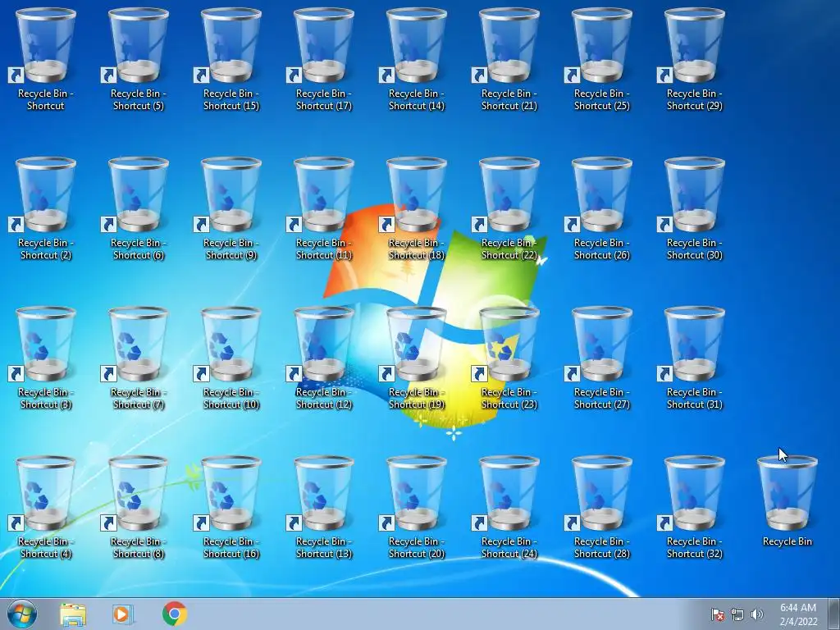Open the clock showing 6:44 AM
Viewport: 840px width, 630px height.
pyautogui.click(x=798, y=614)
